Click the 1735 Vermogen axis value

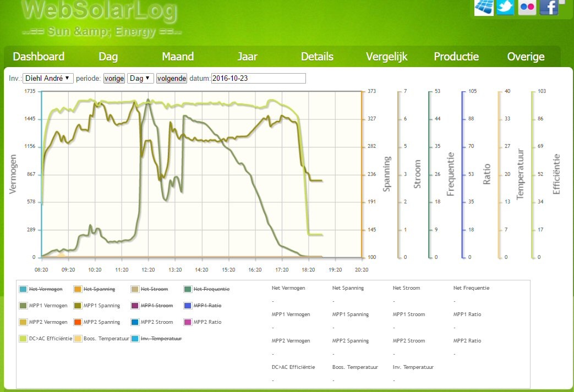click(30, 91)
